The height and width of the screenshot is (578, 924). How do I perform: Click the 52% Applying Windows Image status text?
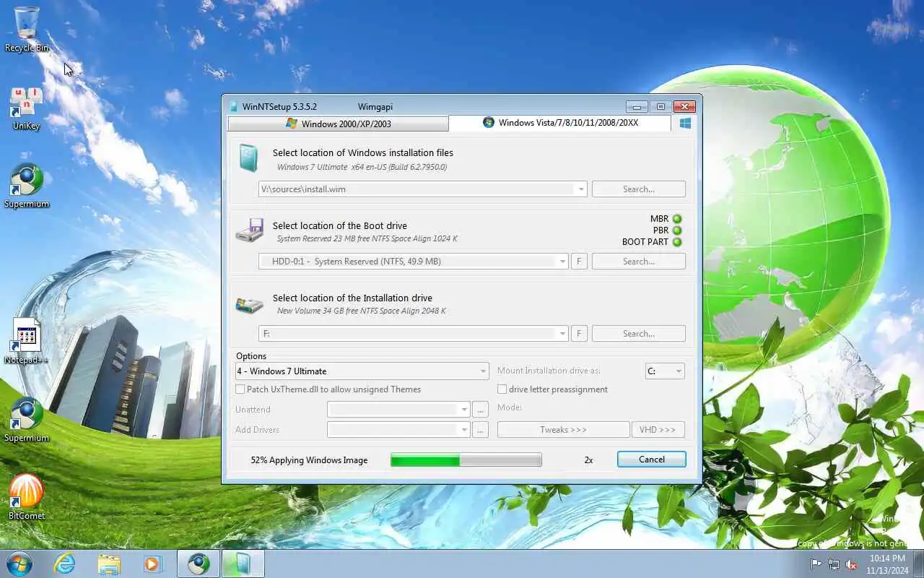coord(309,460)
